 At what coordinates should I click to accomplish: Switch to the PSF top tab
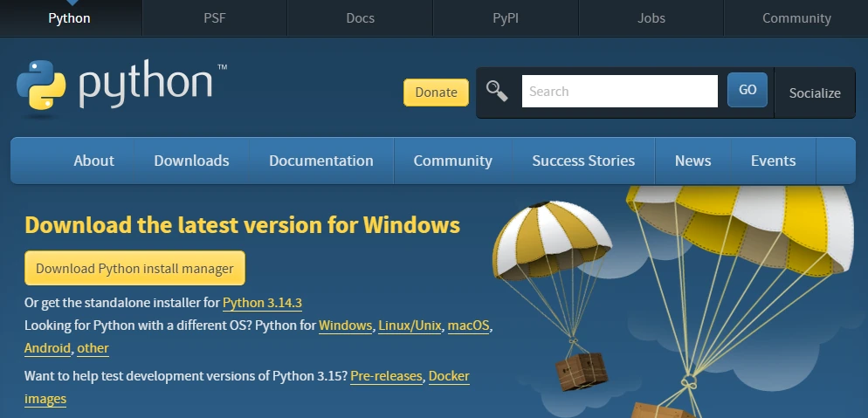coord(214,17)
